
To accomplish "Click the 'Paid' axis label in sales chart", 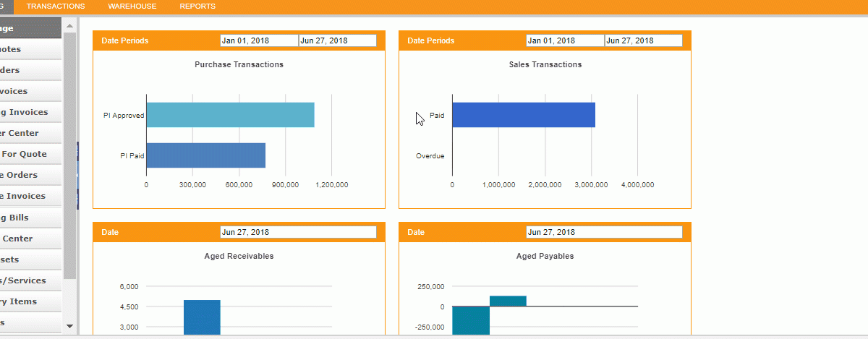I will [437, 115].
